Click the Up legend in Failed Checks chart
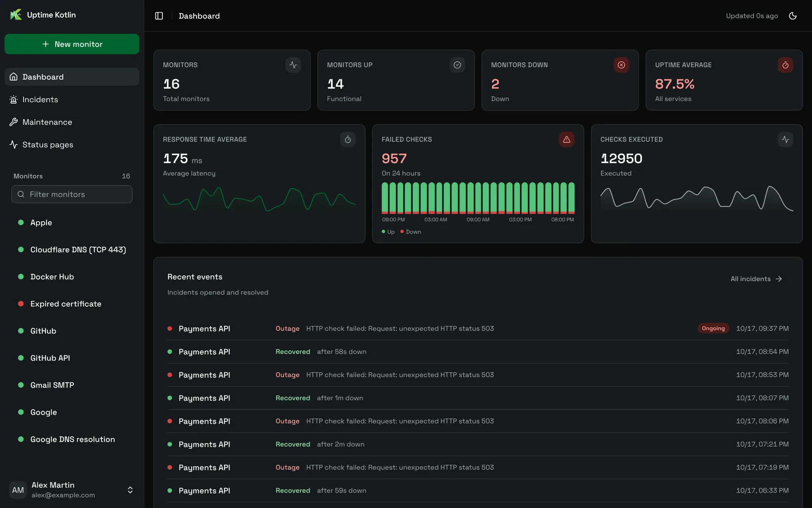Screen dimensions: 812x508 (x=388, y=232)
